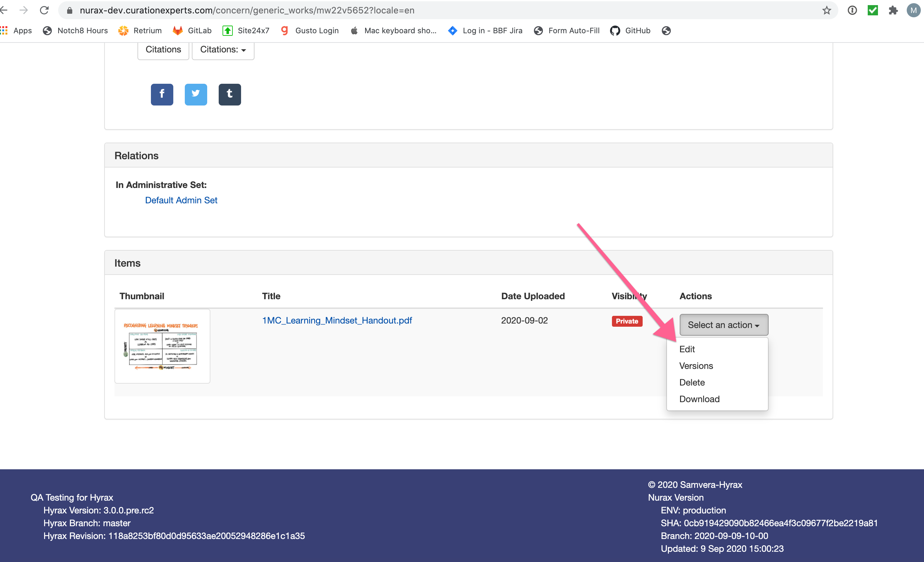Click the Learning Mindset handout thumbnail
924x562 pixels.
(x=162, y=346)
